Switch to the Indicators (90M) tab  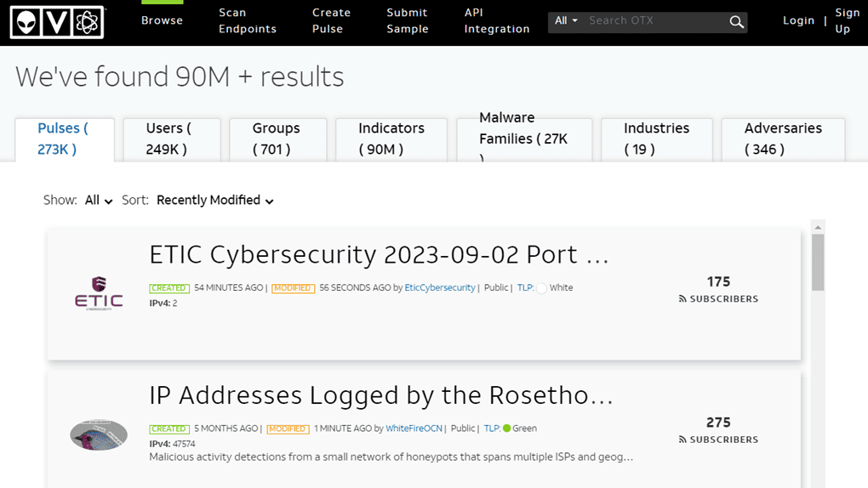tap(391, 139)
